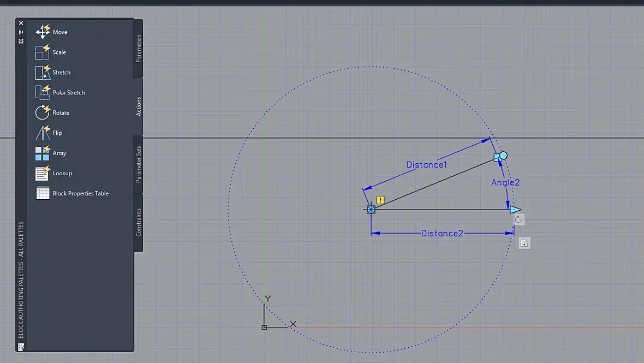
Task: Open the palette properties menu icon
Action: (21, 41)
